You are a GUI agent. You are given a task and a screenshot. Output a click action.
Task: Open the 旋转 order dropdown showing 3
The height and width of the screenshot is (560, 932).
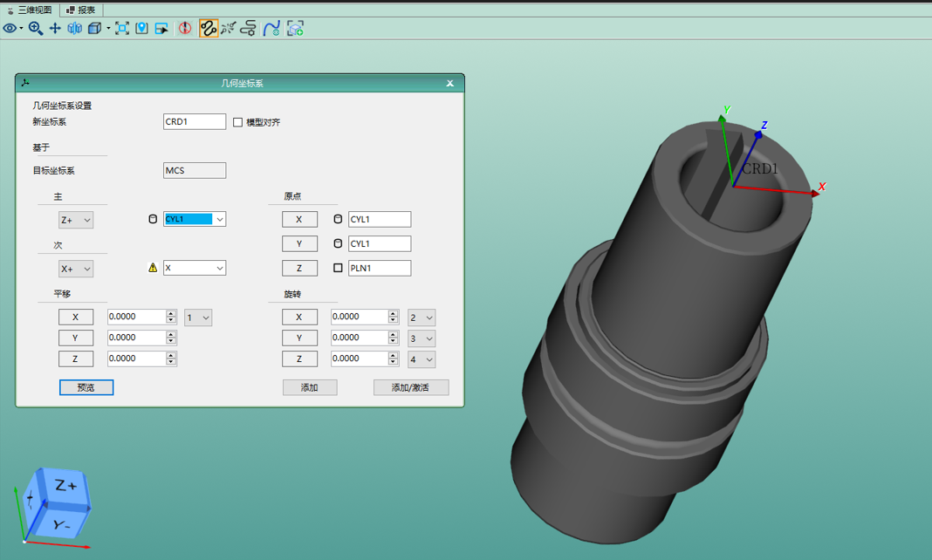(x=421, y=338)
